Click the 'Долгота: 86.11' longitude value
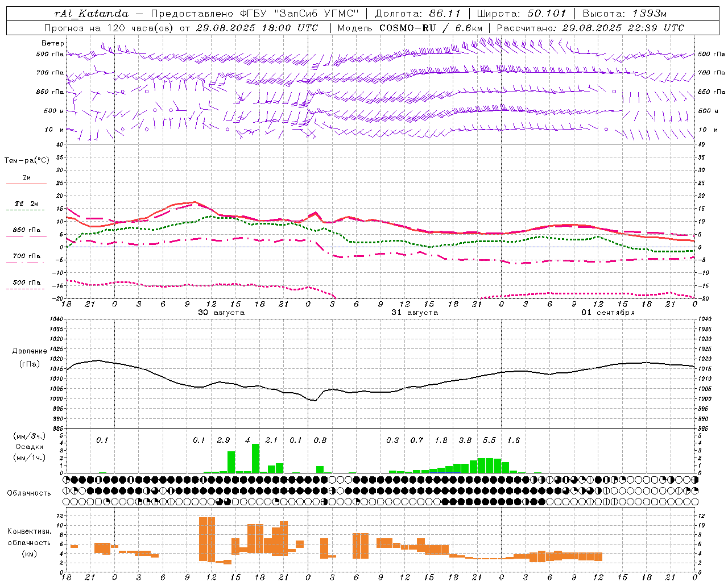The width and height of the screenshot is (728, 582). 417,14
